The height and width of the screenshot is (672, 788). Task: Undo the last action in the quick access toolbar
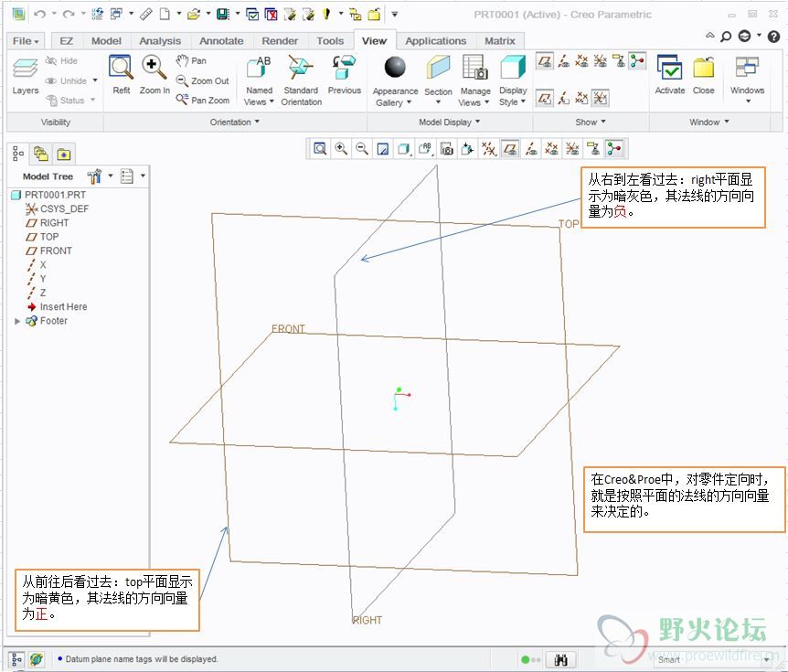tap(39, 14)
